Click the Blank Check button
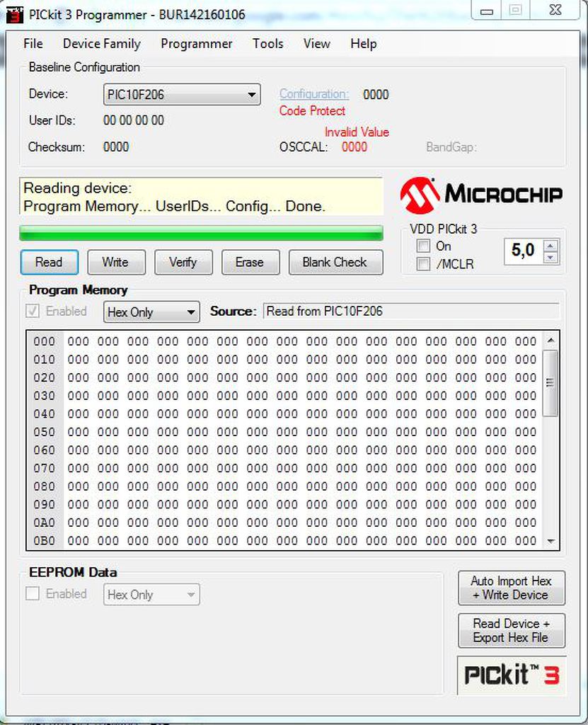Image resolution: width=588 pixels, height=725 pixels. (335, 262)
